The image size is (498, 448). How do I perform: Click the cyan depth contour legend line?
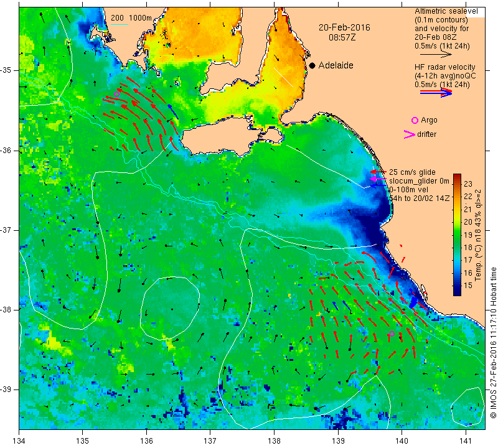coord(120,24)
